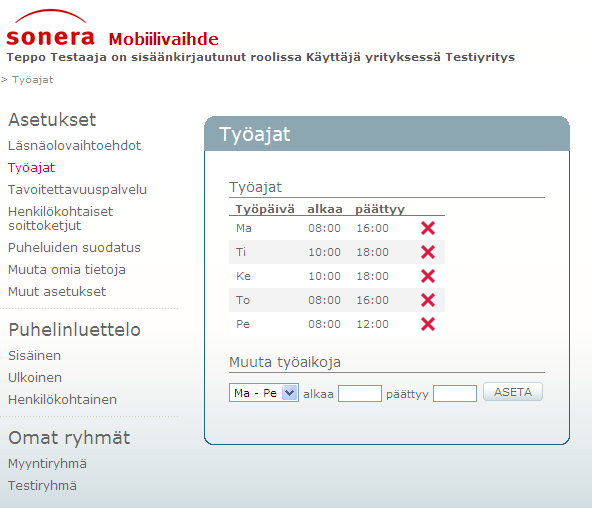This screenshot has width=592, height=508.
Task: Click the 12:00 end time for Pe
Action: 372,324
